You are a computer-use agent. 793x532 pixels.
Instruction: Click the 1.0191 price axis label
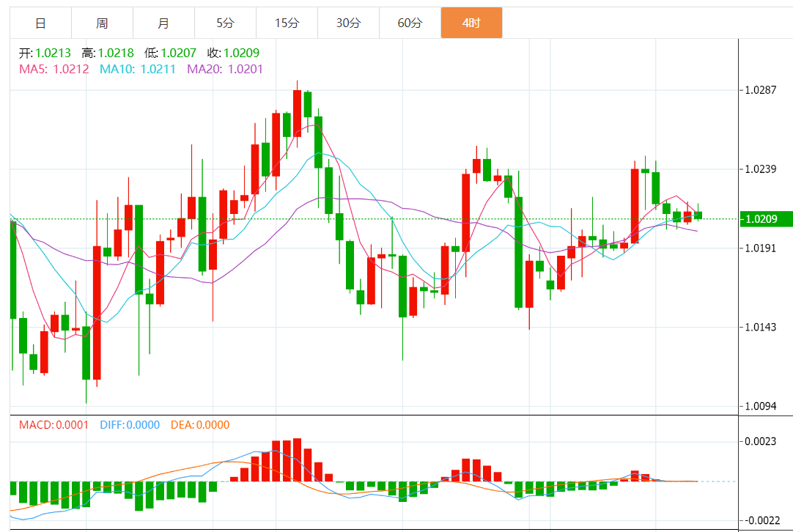(761, 248)
